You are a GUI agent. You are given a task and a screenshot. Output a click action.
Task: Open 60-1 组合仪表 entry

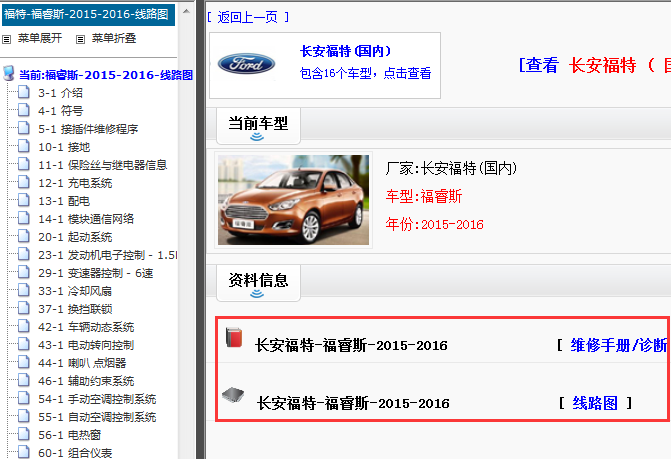click(x=75, y=453)
